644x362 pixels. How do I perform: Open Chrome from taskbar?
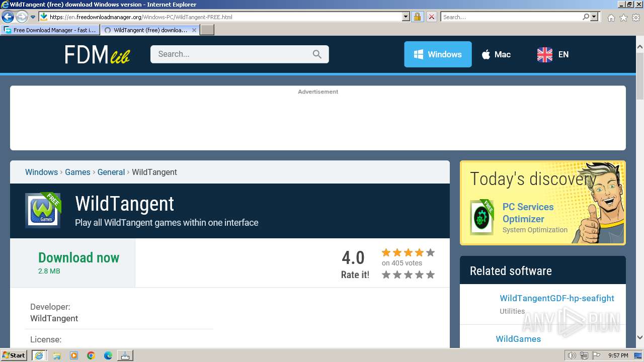(x=91, y=355)
